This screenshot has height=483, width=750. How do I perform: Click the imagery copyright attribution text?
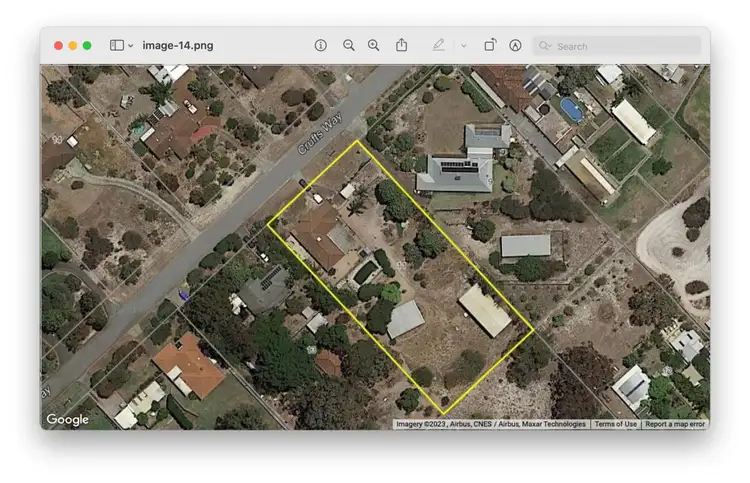tap(491, 424)
